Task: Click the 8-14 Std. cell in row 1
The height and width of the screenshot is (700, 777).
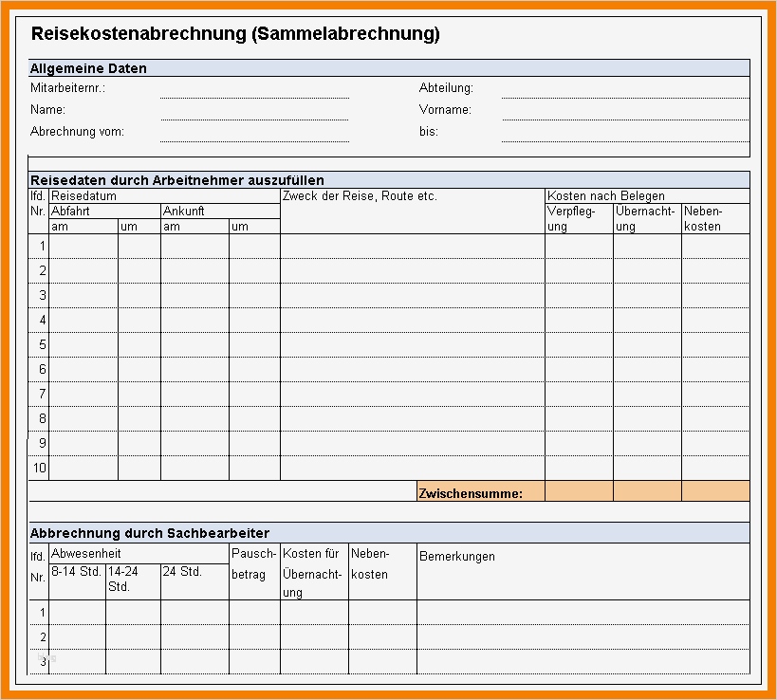Action: [x=76, y=613]
